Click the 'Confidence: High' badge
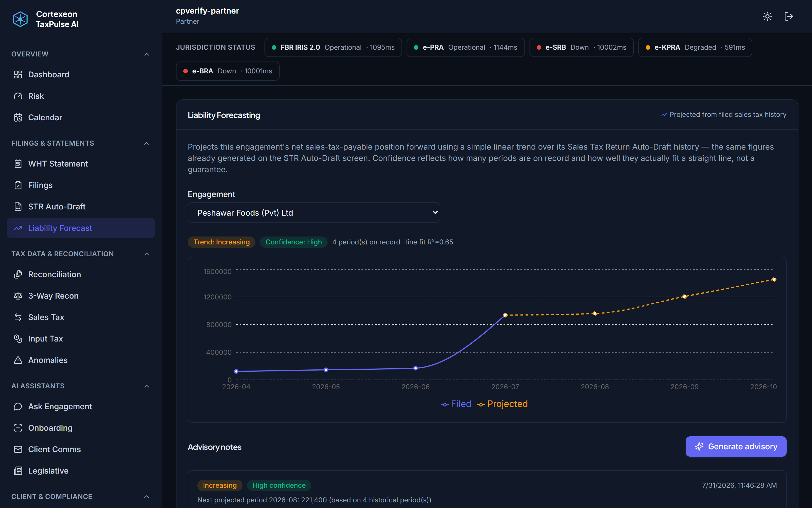The width and height of the screenshot is (812, 508). tap(294, 242)
